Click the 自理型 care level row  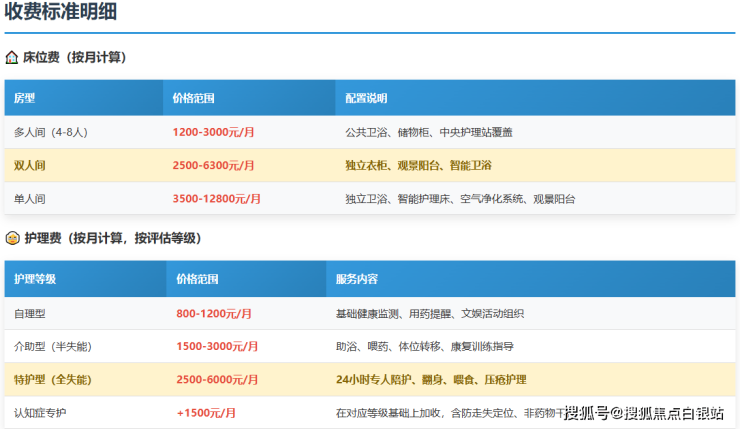32,313
